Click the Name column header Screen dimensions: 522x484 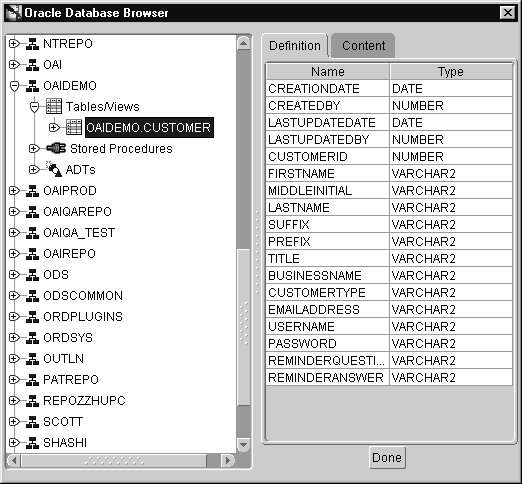pyautogui.click(x=328, y=72)
